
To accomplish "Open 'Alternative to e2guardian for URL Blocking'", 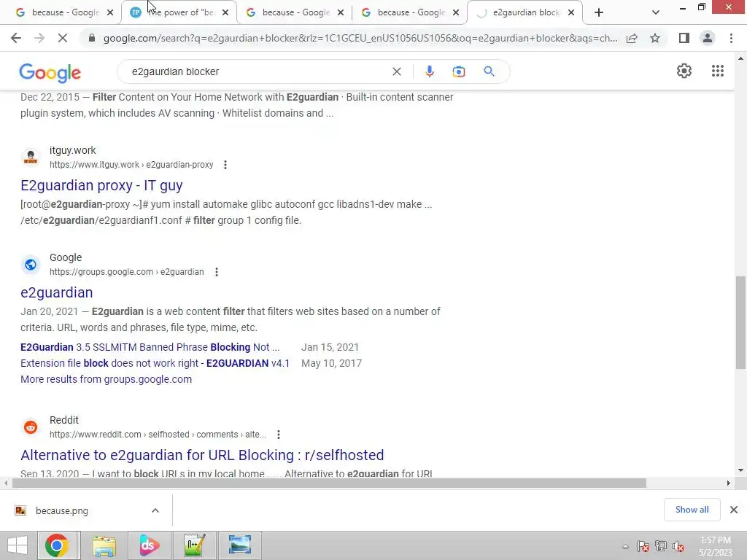I will pyautogui.click(x=202, y=455).
